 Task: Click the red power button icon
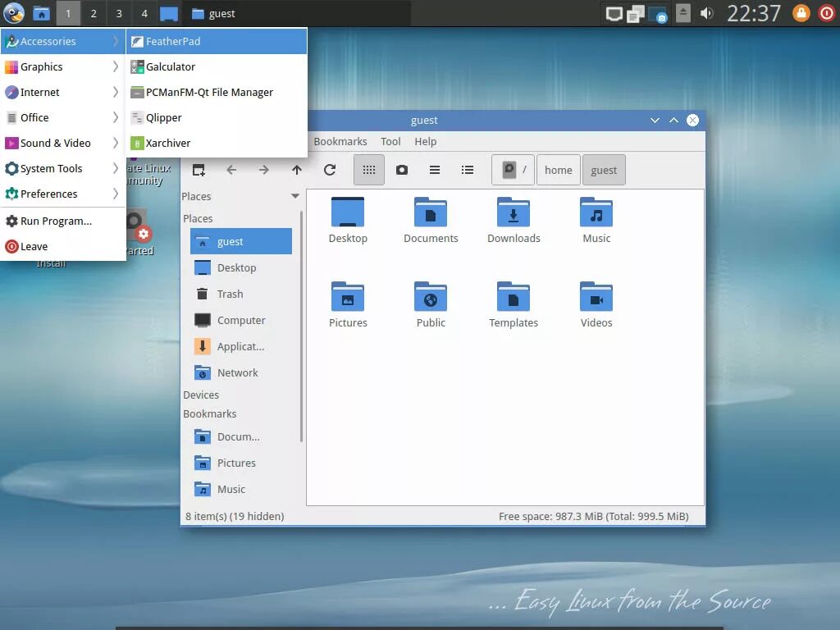coord(827,13)
